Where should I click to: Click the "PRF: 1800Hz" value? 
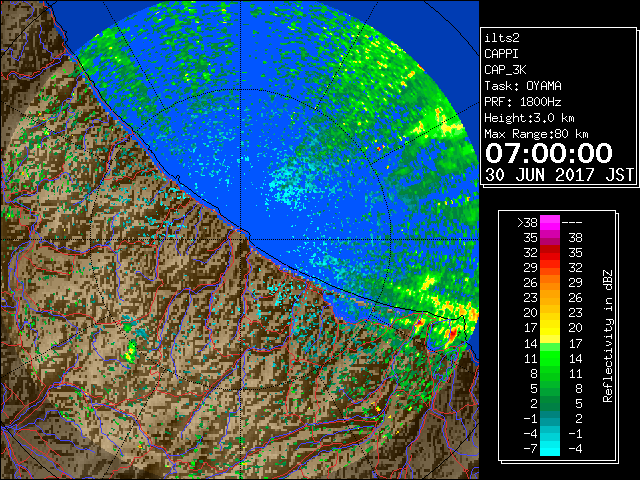pos(523,102)
